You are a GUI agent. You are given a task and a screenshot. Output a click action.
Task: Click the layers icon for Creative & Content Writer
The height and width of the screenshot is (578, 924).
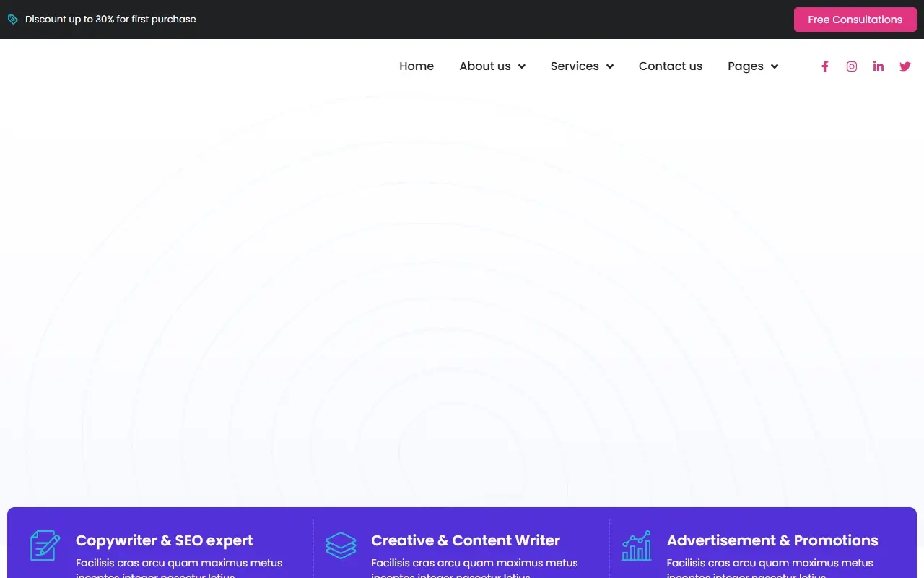(x=341, y=545)
